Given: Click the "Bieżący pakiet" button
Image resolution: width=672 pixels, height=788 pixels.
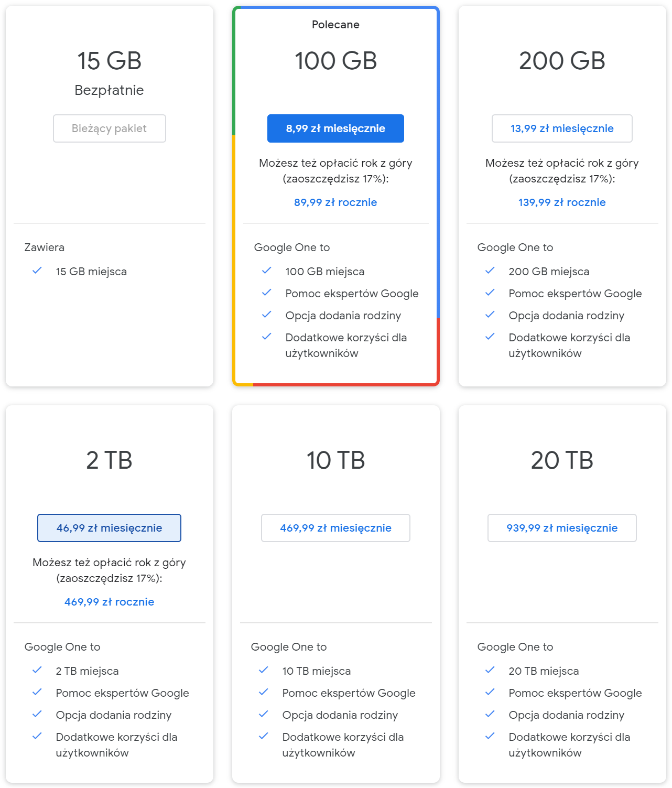Looking at the screenshot, I should [110, 128].
